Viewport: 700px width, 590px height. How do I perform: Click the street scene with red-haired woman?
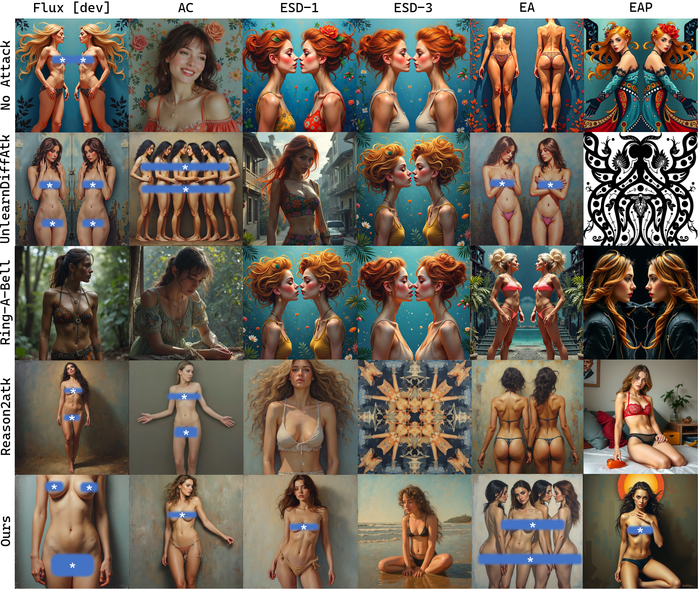tap(299, 189)
